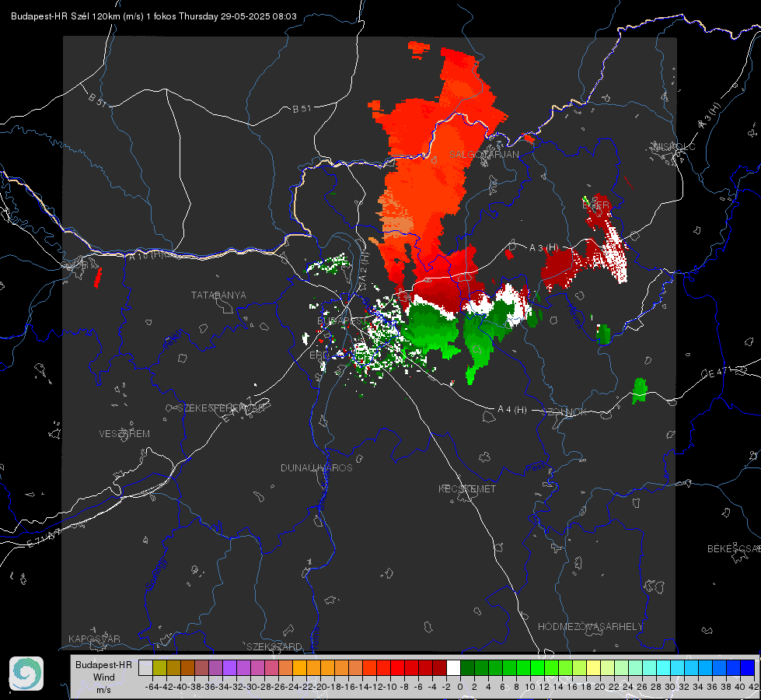Click the small red echo west of Tatabánya

pos(97,278)
